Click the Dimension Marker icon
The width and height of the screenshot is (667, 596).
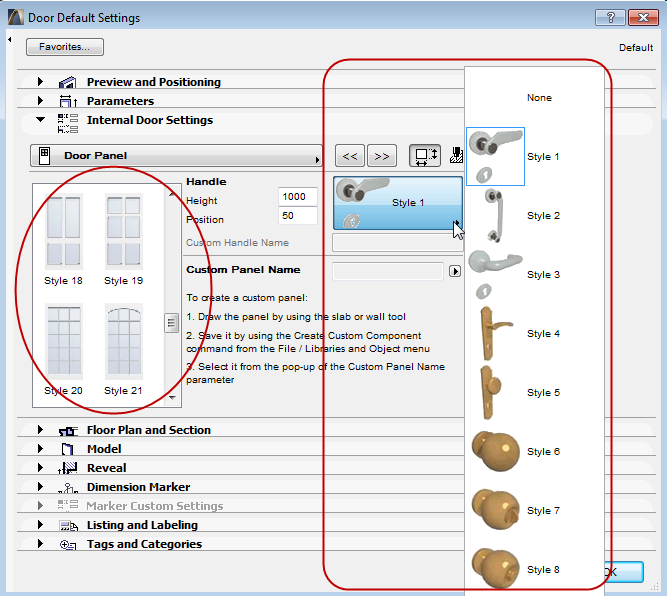[x=68, y=488]
